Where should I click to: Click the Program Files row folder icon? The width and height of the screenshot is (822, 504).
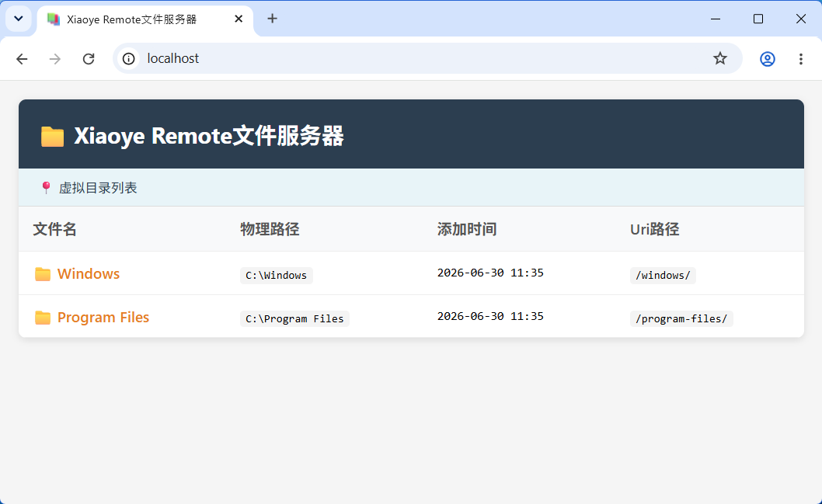coord(43,318)
